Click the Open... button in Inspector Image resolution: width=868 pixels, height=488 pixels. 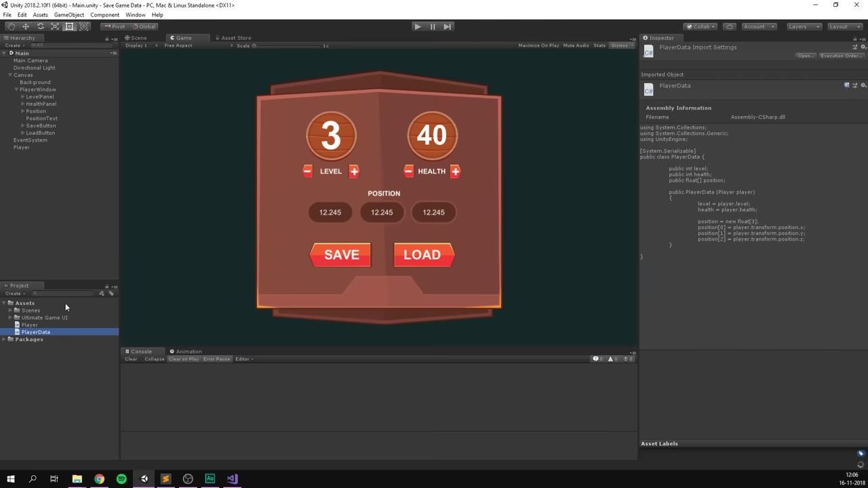coord(806,56)
